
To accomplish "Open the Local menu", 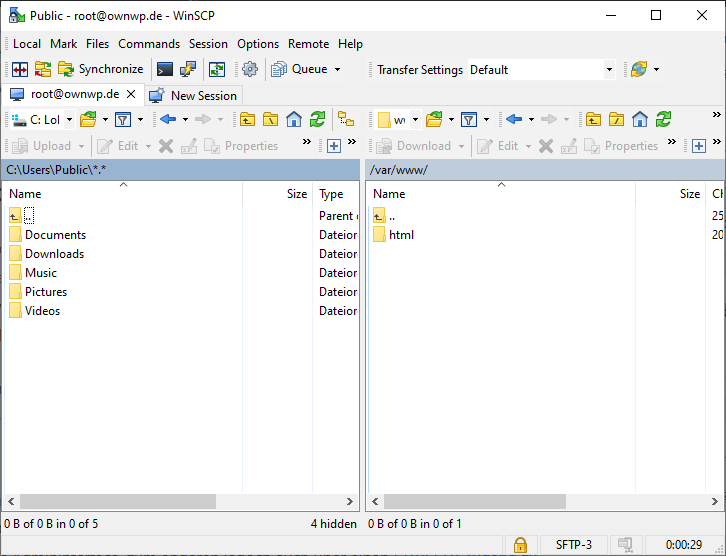I will (x=27, y=44).
